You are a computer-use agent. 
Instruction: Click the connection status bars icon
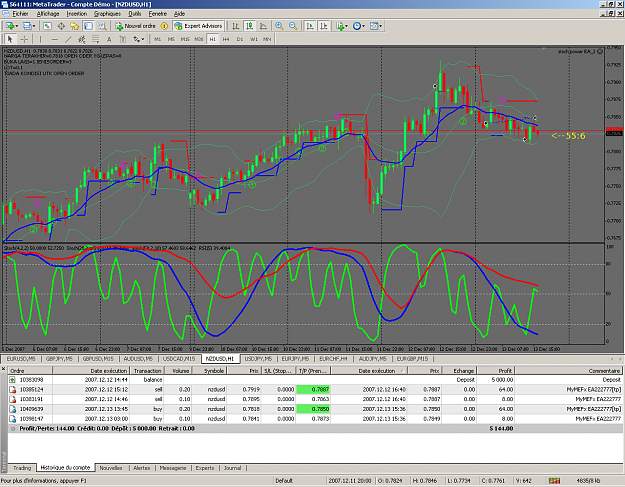click(554, 481)
